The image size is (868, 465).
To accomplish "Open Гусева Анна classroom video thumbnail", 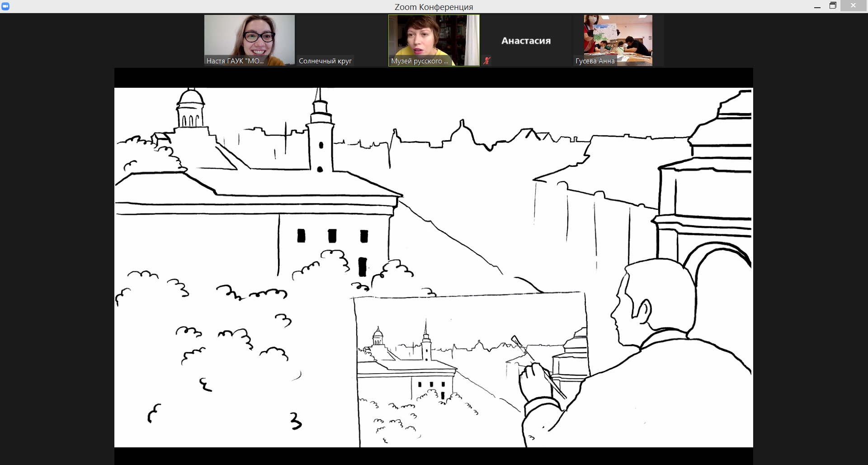I will [618, 36].
